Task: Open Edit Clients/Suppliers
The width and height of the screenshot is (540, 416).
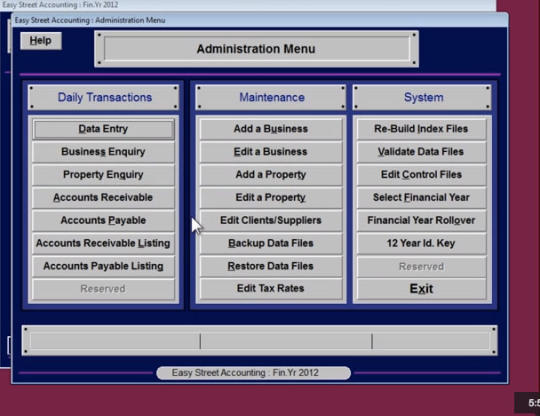Action: [271, 220]
